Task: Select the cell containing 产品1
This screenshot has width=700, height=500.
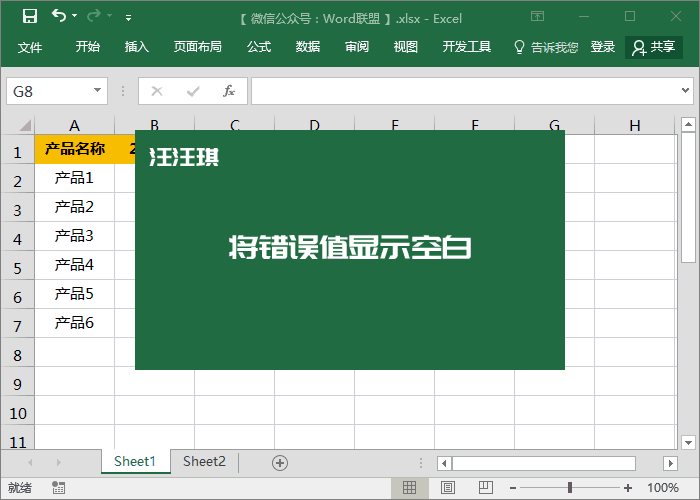Action: [x=75, y=178]
